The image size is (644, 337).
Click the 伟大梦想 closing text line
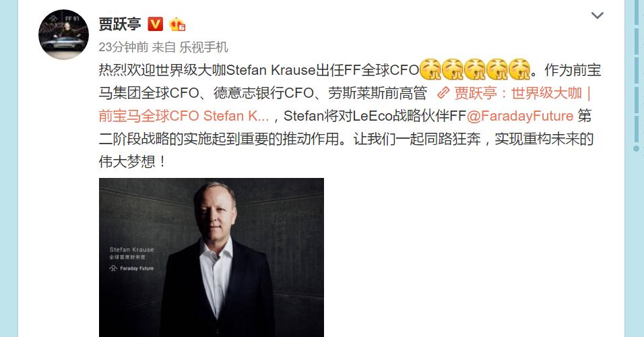tap(132, 162)
